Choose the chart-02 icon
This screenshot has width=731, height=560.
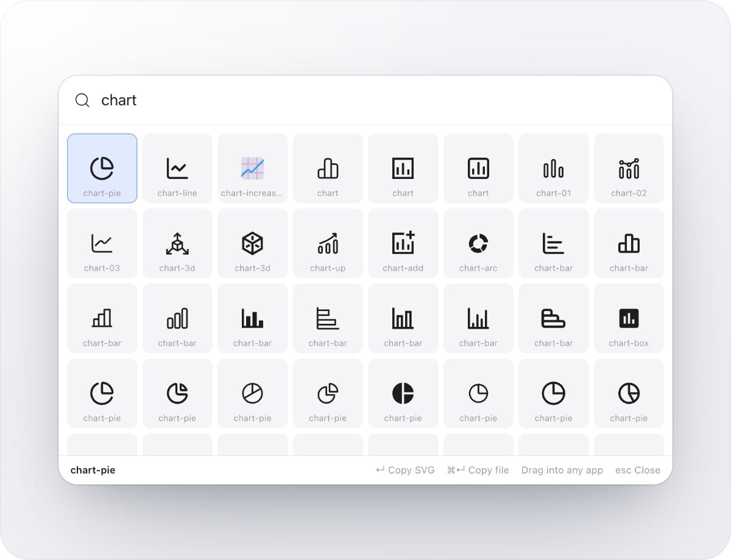pos(629,169)
